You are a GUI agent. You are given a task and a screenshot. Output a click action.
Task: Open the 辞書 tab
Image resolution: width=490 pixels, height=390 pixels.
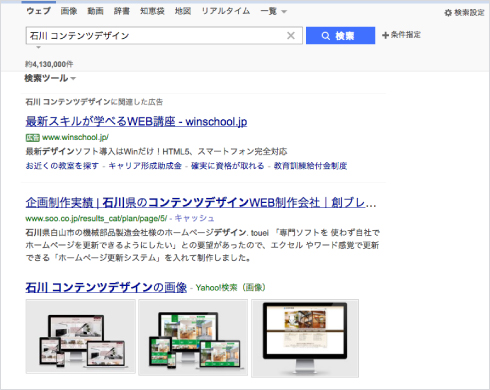(122, 11)
